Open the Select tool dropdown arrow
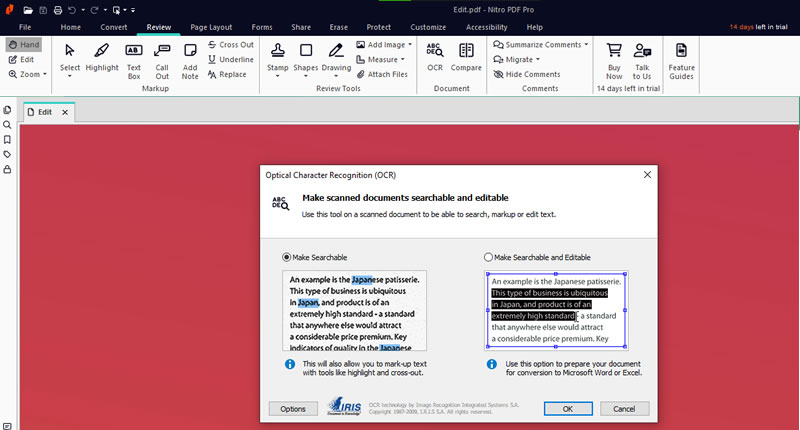Viewport: 800px width, 430px height. (x=69, y=77)
